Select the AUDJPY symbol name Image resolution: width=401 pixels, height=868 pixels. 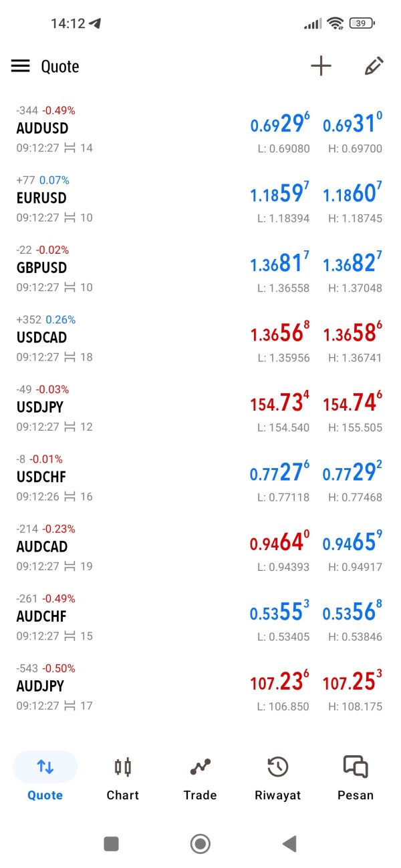tap(40, 686)
